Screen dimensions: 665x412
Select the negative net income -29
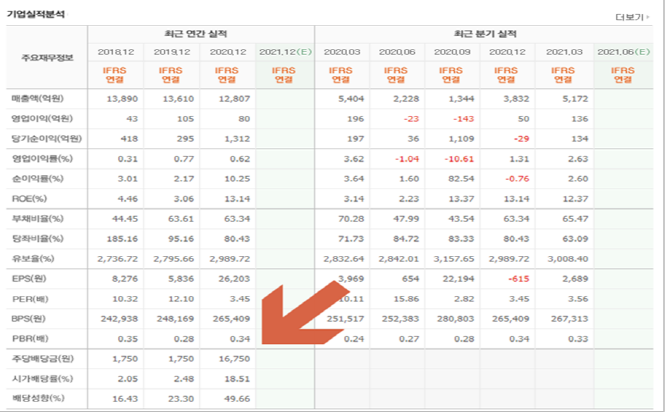click(521, 139)
